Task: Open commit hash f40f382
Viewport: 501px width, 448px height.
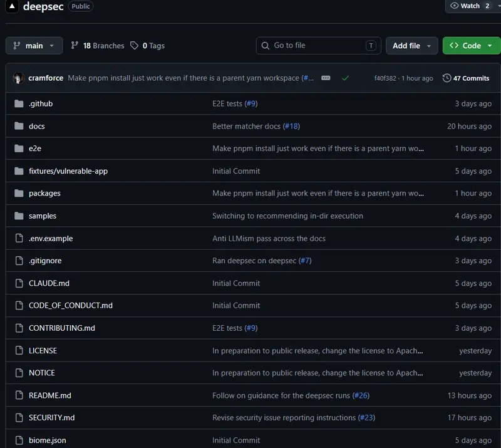Action: [x=385, y=78]
